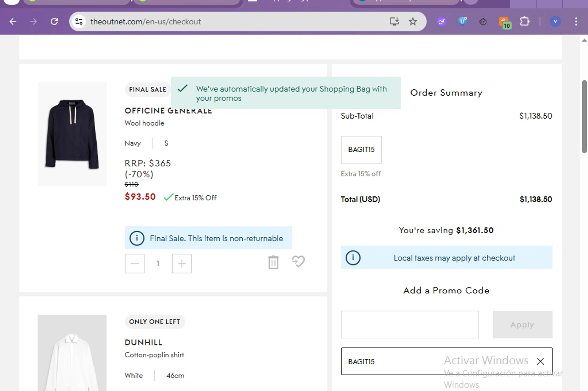
Task: Bookmark this page with the star icon
Action: point(413,22)
